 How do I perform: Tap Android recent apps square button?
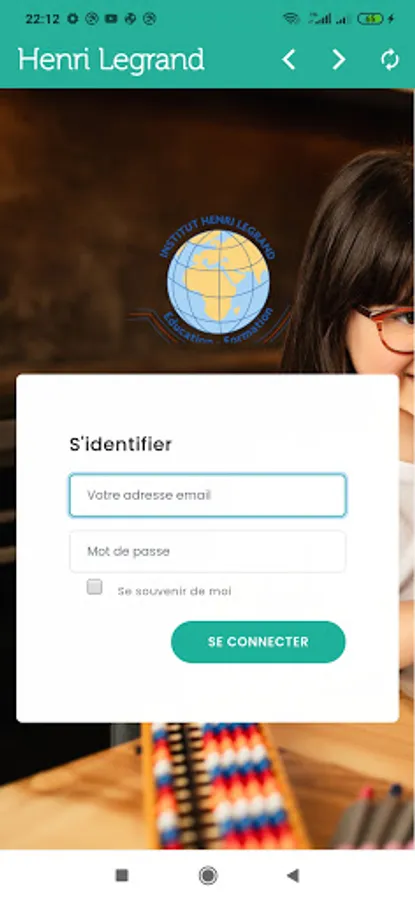coord(122,875)
